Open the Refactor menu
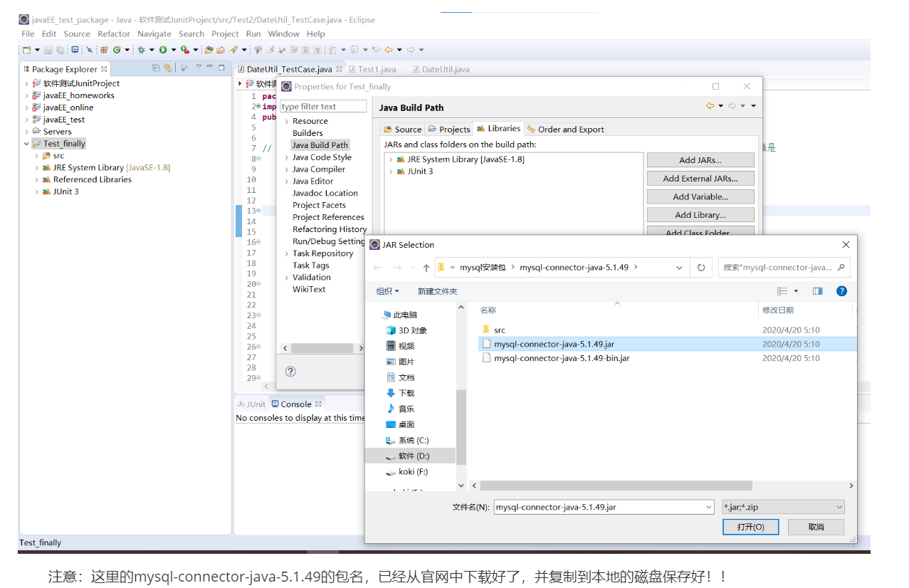Viewport: 909px width, 588px height. click(x=114, y=33)
